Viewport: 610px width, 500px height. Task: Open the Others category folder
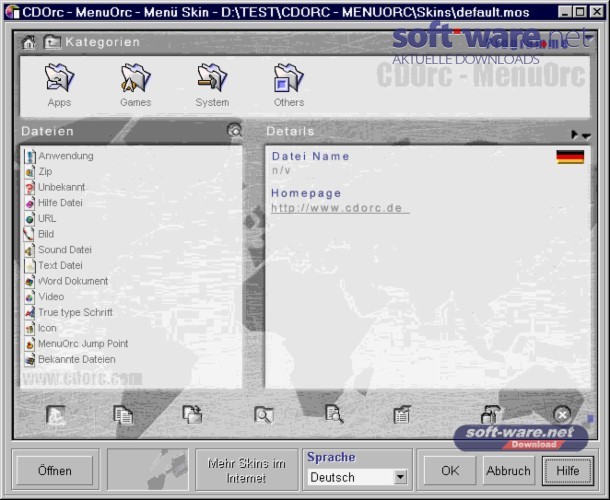coord(289,85)
